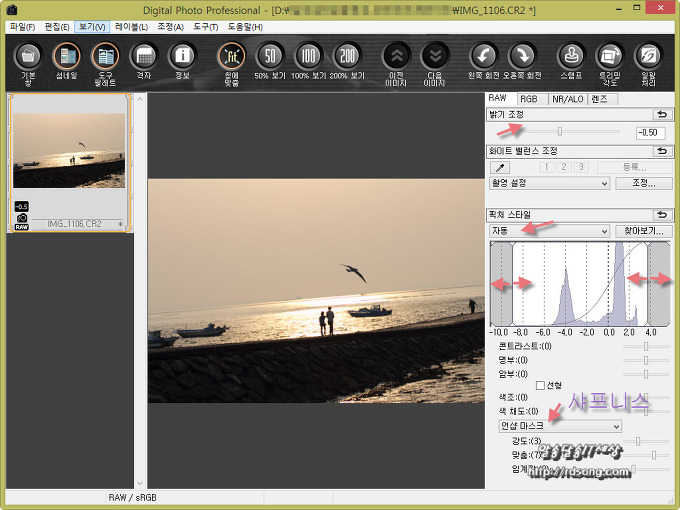The width and height of the screenshot is (680, 510).
Task: Open the white balance 촬영 설정 dropdown
Action: 549,184
